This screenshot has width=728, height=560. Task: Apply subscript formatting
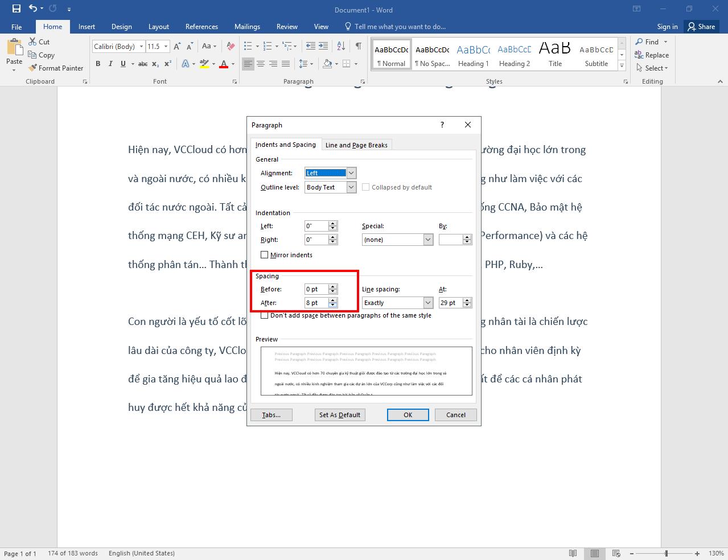pos(155,64)
